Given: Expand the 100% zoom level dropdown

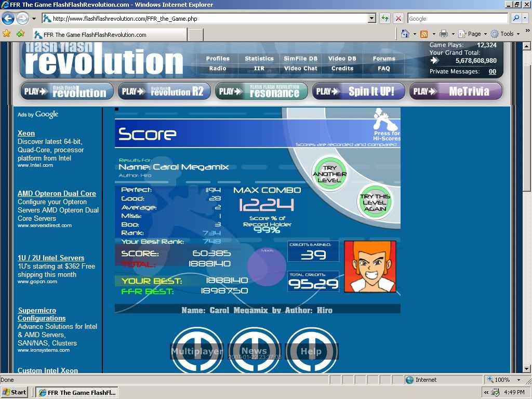Looking at the screenshot, I should pos(518,380).
